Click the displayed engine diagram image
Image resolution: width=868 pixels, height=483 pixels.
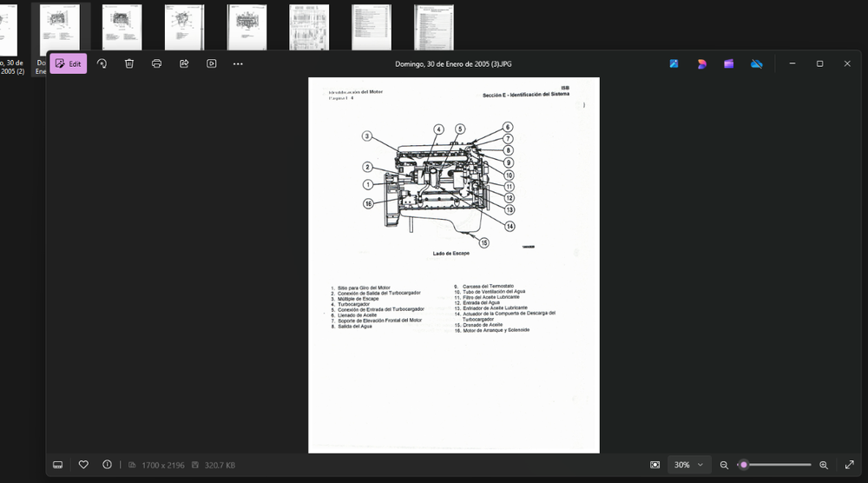[x=454, y=265]
